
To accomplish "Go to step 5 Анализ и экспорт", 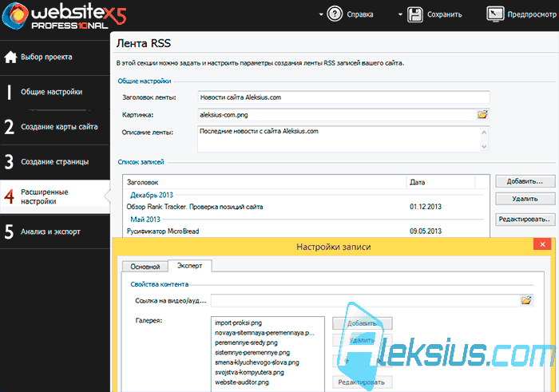I will point(55,232).
